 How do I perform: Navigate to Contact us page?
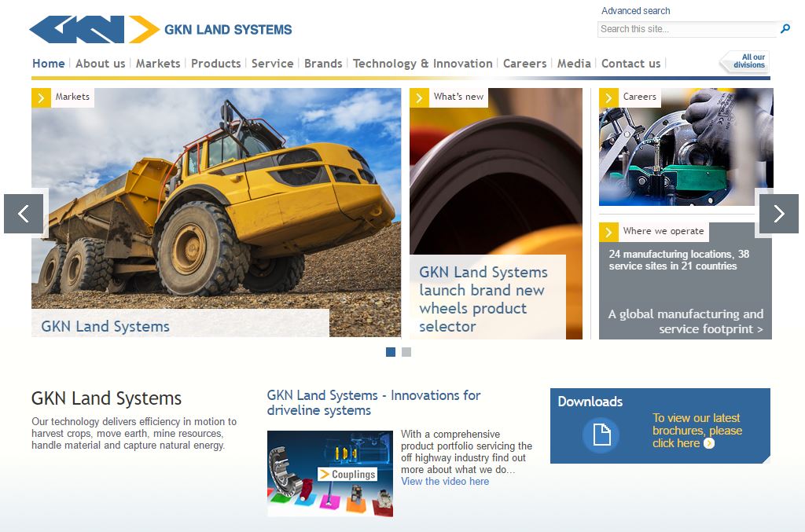(630, 64)
